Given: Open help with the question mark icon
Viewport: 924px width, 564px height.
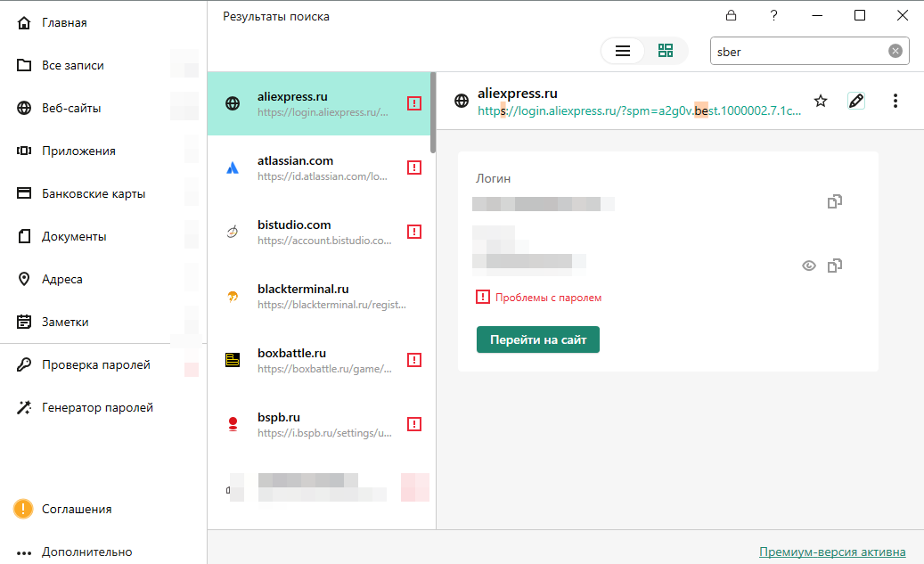Looking at the screenshot, I should (x=774, y=15).
